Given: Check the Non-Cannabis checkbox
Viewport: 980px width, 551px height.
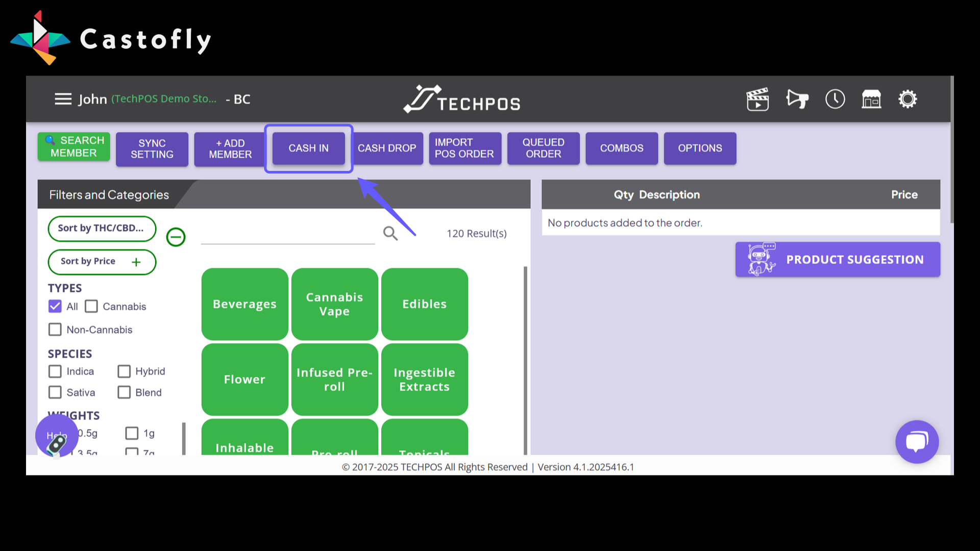Looking at the screenshot, I should 55,330.
